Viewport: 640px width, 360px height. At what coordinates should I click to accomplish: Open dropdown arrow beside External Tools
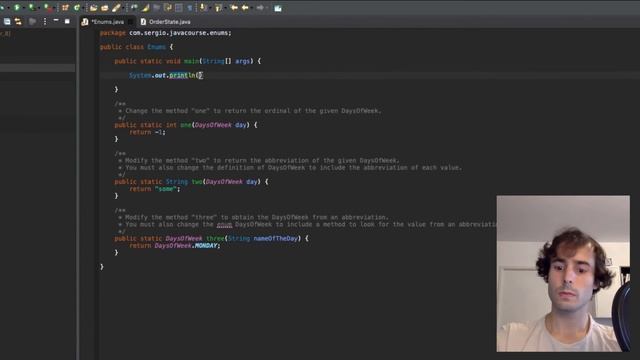(54, 8)
